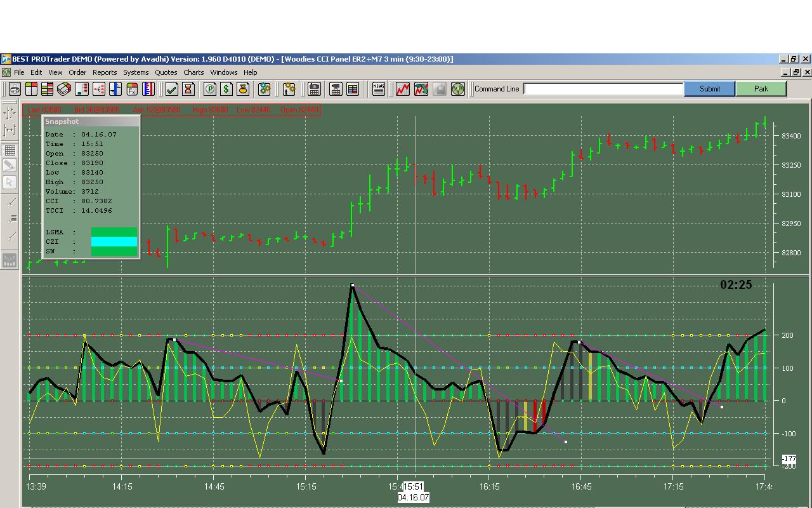Image resolution: width=812 pixels, height=508 pixels.
Task: Click the cyan CZI color bar in Snapshot
Action: click(x=114, y=241)
